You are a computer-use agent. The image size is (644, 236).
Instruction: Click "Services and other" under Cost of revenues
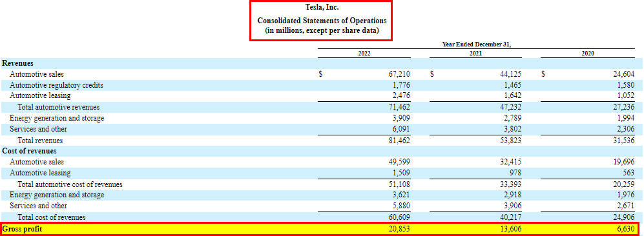[x=38, y=206]
